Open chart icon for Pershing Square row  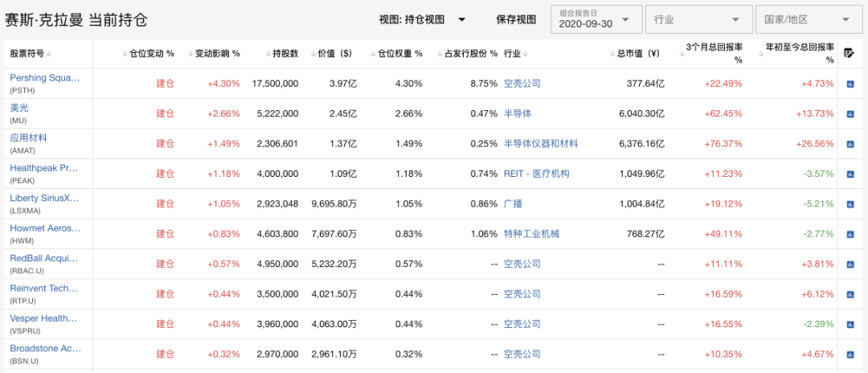[850, 84]
